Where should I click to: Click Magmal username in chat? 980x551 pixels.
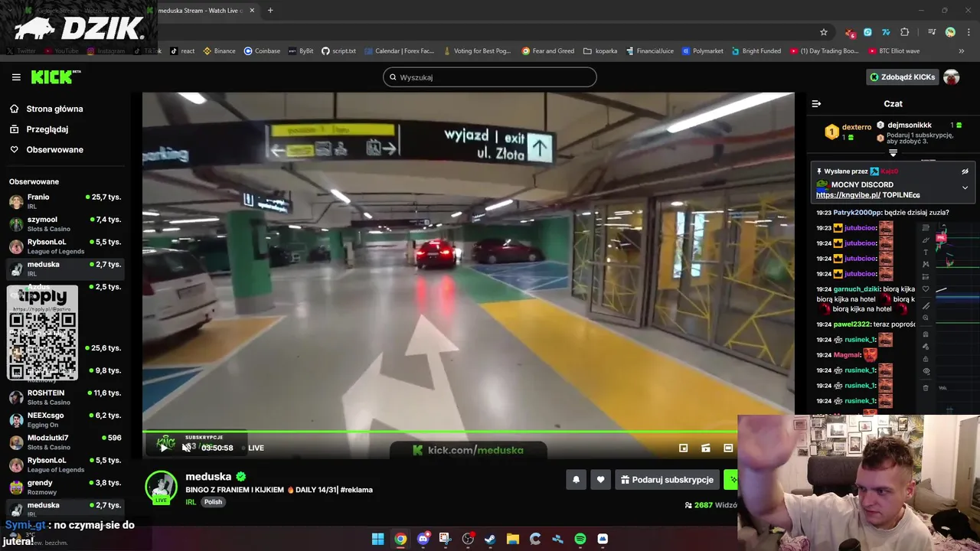(x=847, y=355)
